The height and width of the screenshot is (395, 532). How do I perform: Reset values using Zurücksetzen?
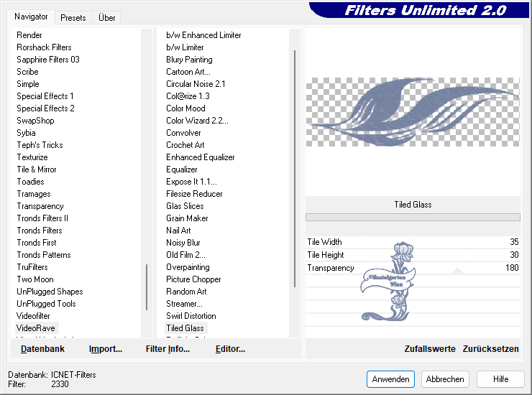[x=490, y=349]
